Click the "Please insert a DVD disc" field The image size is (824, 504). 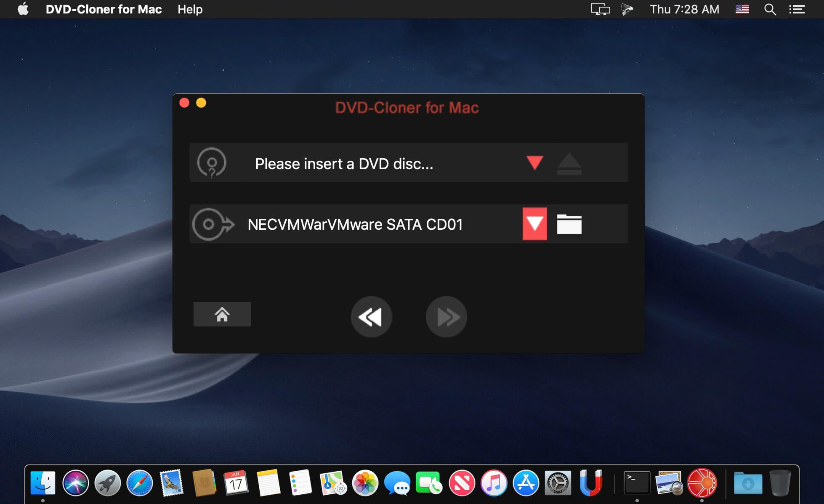[x=344, y=164]
